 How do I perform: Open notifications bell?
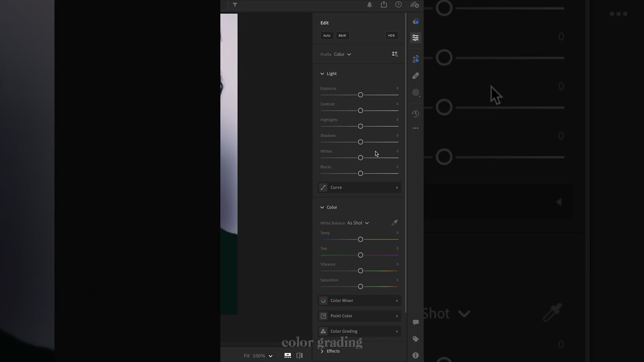tap(369, 5)
